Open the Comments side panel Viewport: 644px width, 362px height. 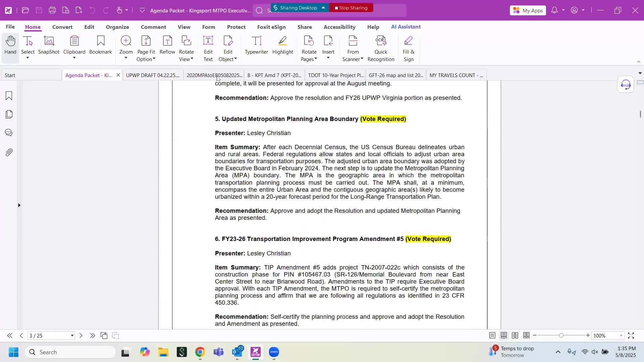click(9, 133)
